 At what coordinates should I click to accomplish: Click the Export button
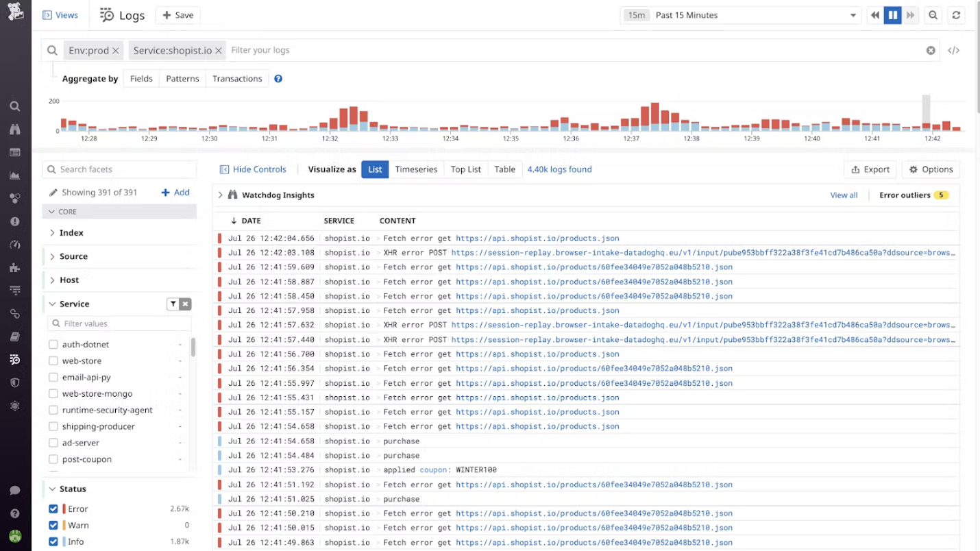tap(870, 169)
